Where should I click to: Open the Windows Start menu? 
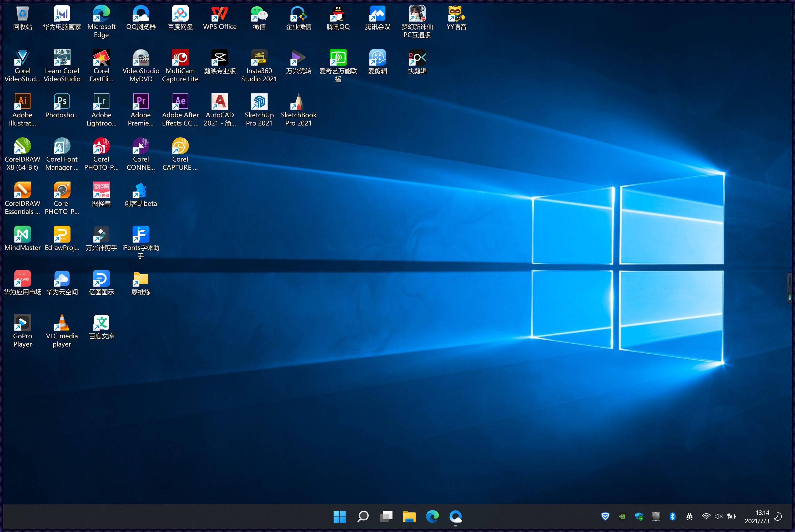tap(340, 516)
